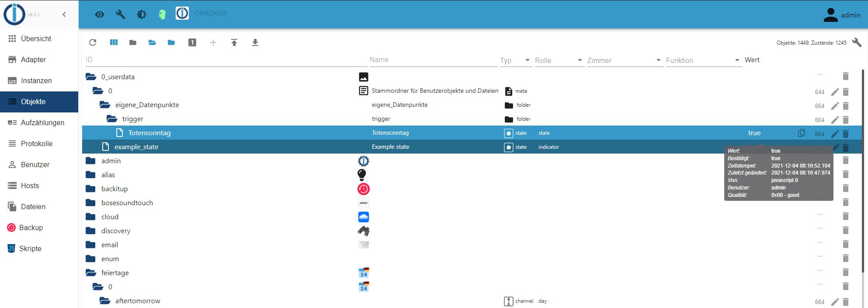Edit the aftertomorrow channel object
Viewport: 868px width, 308px height.
835,302
